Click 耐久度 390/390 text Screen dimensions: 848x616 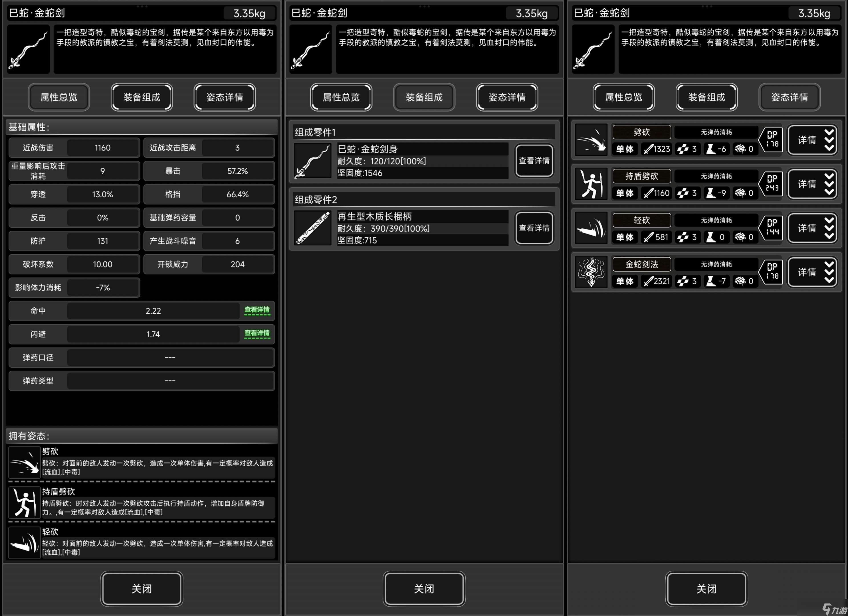point(383,228)
